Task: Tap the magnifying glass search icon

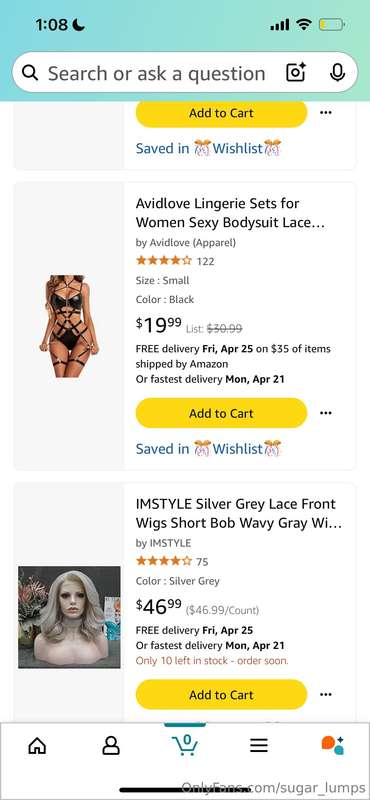Action: tap(30, 73)
